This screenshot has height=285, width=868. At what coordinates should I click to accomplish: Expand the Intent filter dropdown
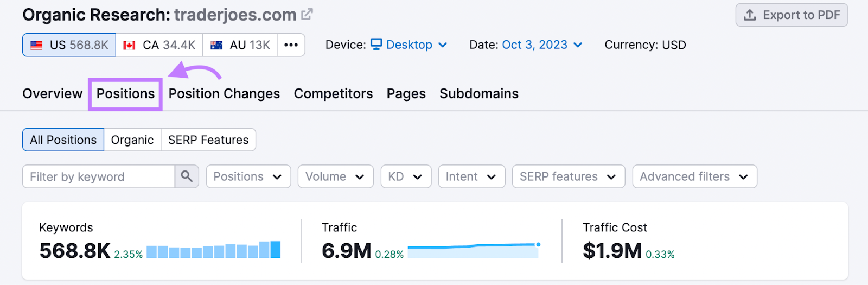tap(471, 177)
